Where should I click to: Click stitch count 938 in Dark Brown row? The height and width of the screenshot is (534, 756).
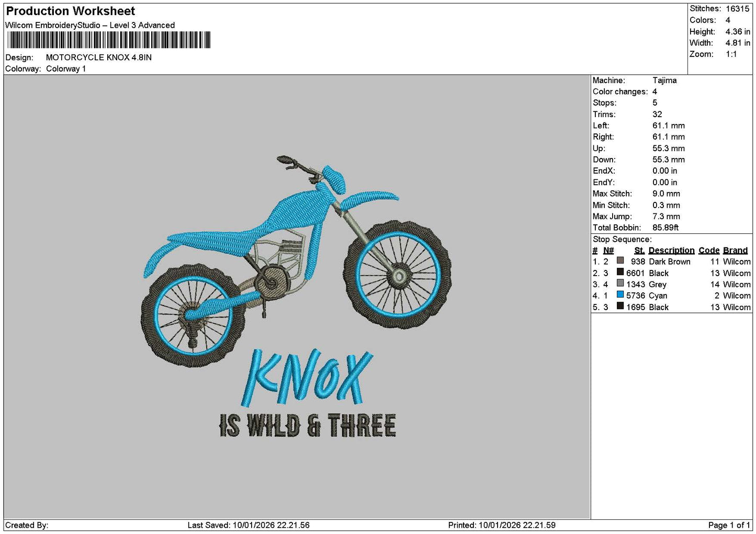[x=638, y=262]
